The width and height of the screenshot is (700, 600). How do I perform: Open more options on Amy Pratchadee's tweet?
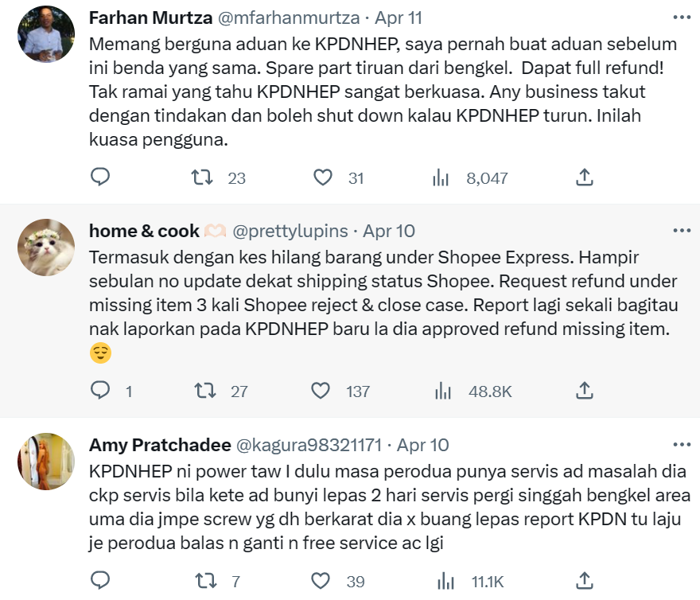point(682,444)
